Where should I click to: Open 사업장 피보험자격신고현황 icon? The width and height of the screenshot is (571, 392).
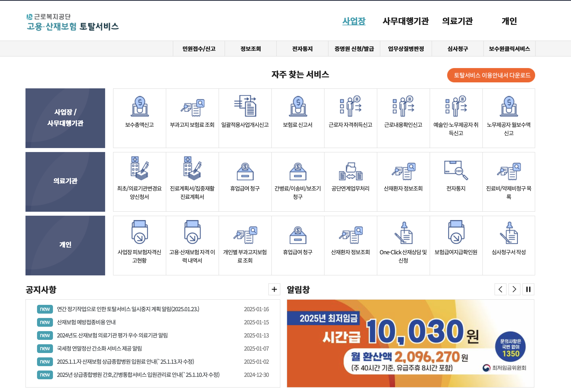140,232
